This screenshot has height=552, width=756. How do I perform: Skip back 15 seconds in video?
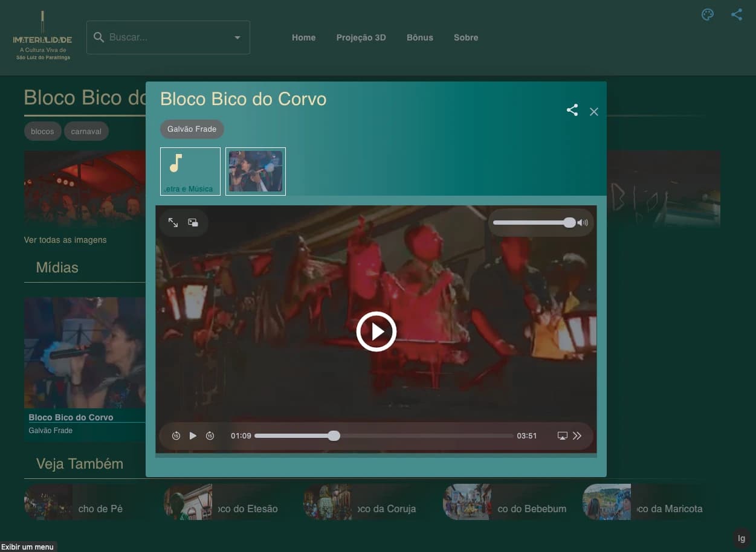pos(176,436)
